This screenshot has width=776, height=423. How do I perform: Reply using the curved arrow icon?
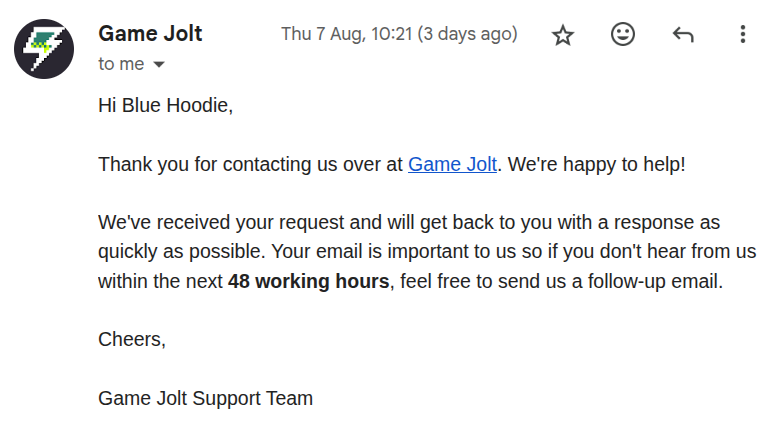pos(683,35)
